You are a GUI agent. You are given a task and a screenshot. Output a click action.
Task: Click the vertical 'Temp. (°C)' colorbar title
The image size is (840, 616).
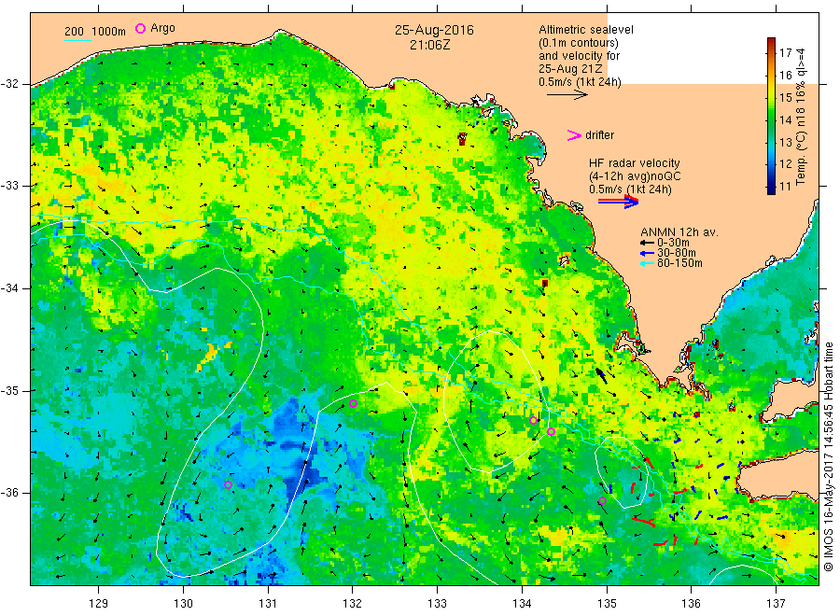coord(801,158)
